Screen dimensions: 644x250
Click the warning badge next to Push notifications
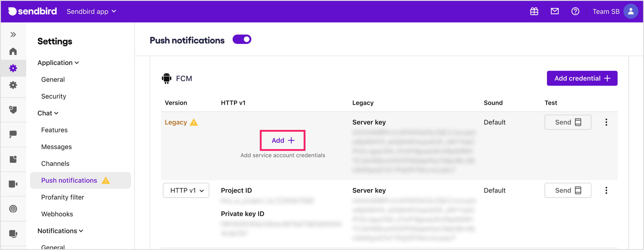pyautogui.click(x=106, y=180)
